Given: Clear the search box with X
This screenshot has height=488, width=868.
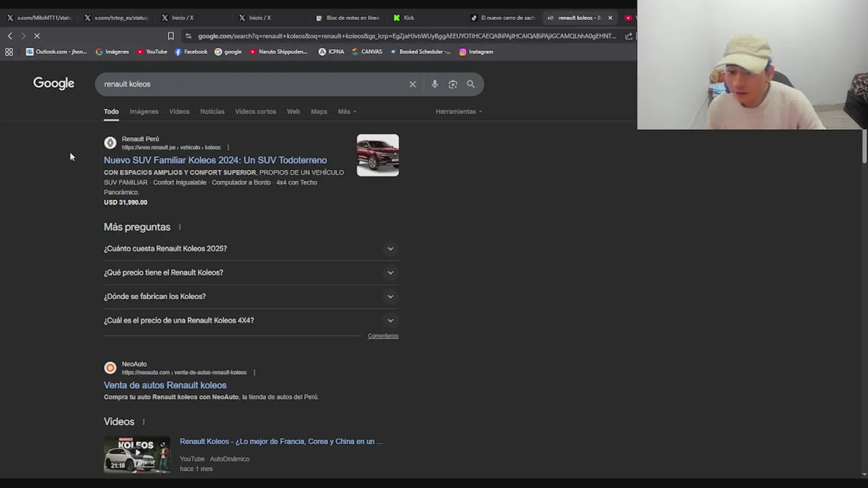Looking at the screenshot, I should tap(412, 84).
